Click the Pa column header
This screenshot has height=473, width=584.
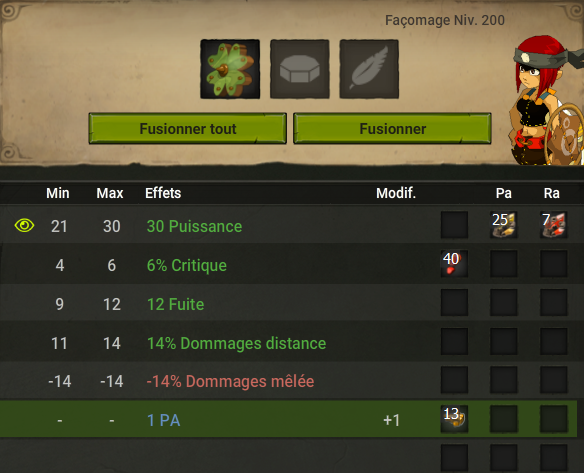pyautogui.click(x=504, y=193)
